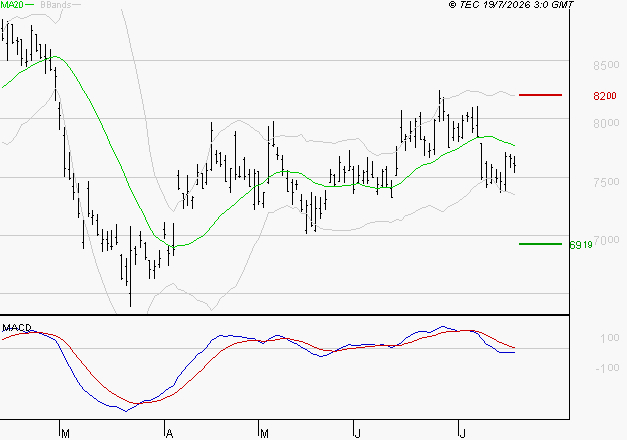Click the first J month marker
Image resolution: width=627 pixels, height=440 pixels.
[358, 434]
